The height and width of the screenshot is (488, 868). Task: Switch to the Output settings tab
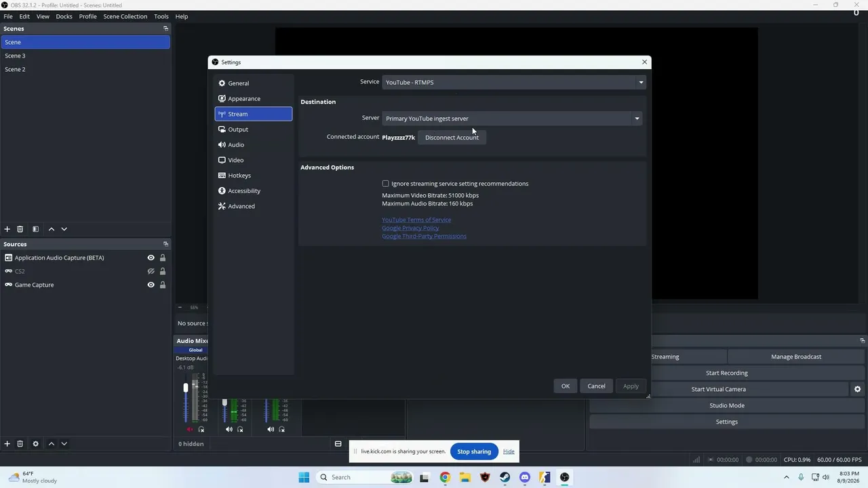tap(254, 129)
